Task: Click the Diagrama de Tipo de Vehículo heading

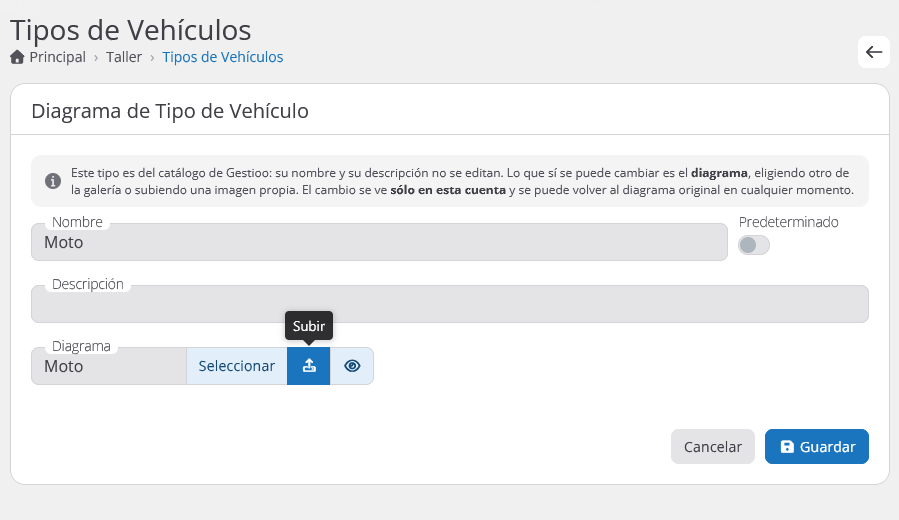Action: [x=170, y=111]
